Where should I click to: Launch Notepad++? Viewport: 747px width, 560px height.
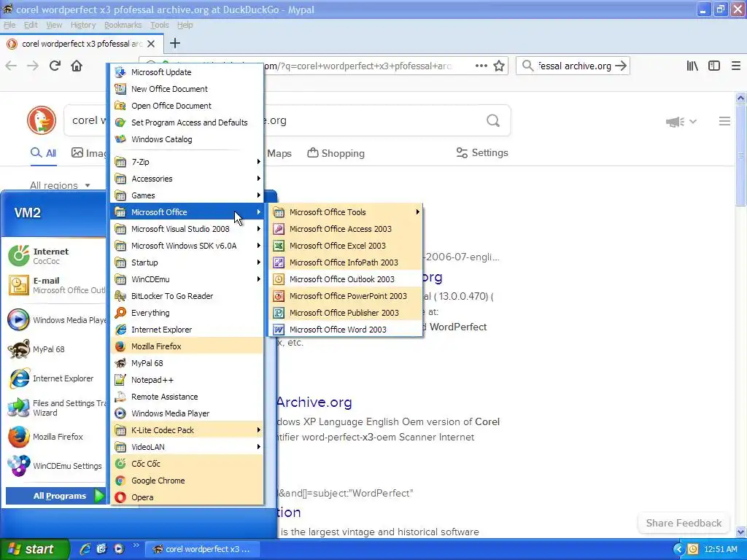(187, 379)
